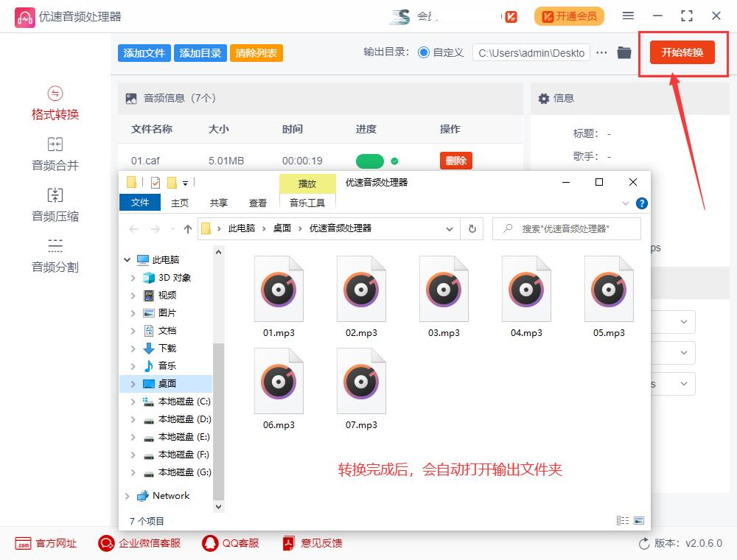Open the Explorer address bar dropdown
The width and height of the screenshot is (737, 560).
[451, 229]
